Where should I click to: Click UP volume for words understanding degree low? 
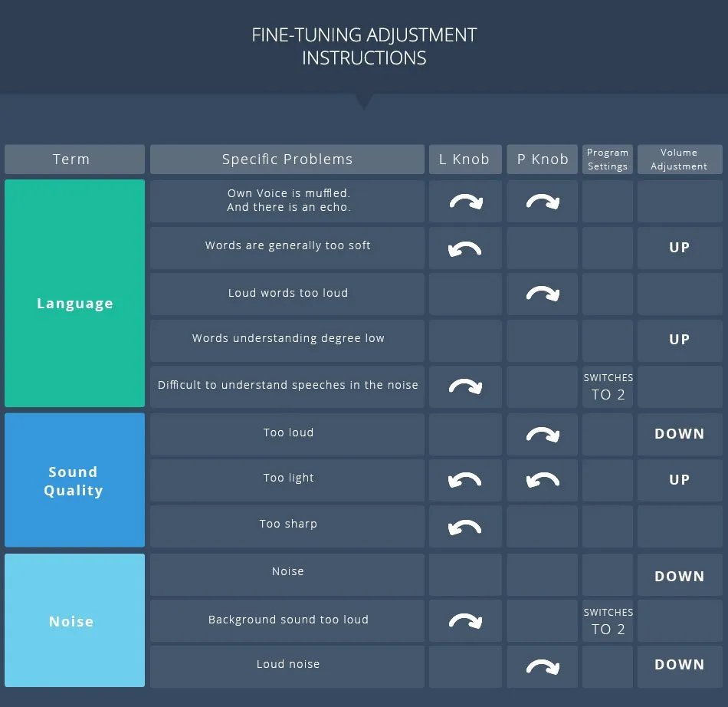[679, 340]
